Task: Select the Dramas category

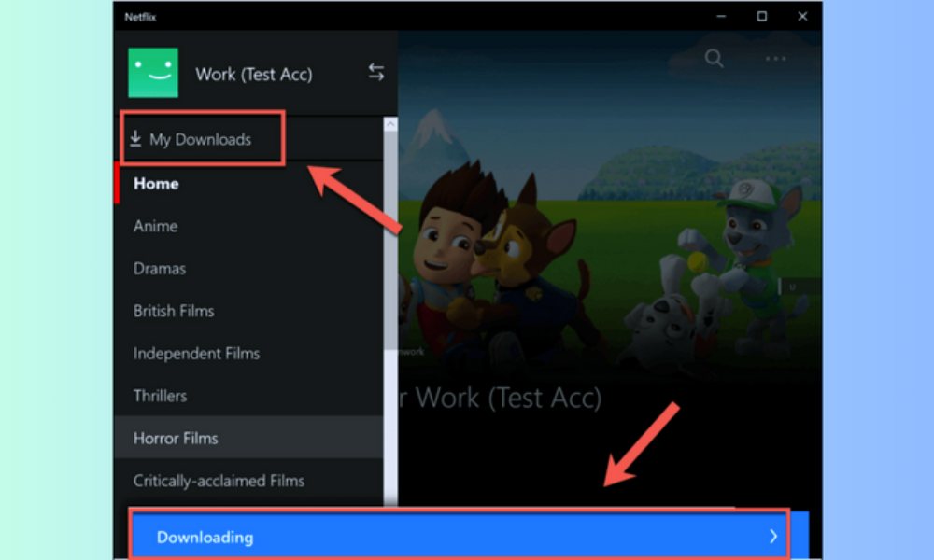Action: tap(160, 269)
